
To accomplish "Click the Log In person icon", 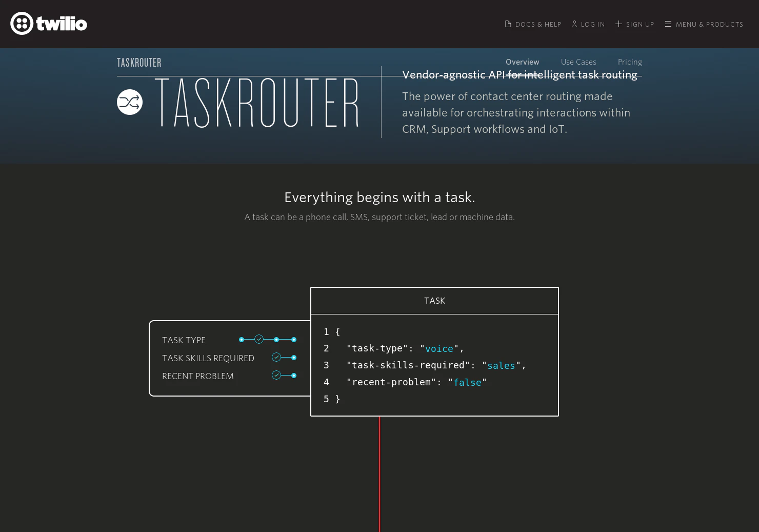I will (574, 24).
